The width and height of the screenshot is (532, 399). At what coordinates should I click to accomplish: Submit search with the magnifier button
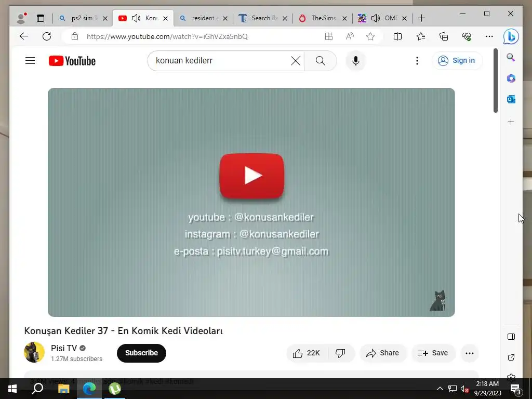(x=320, y=61)
